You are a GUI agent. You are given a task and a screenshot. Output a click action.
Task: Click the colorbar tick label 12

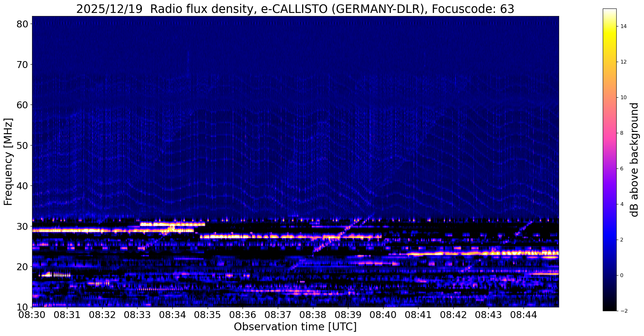623,62
